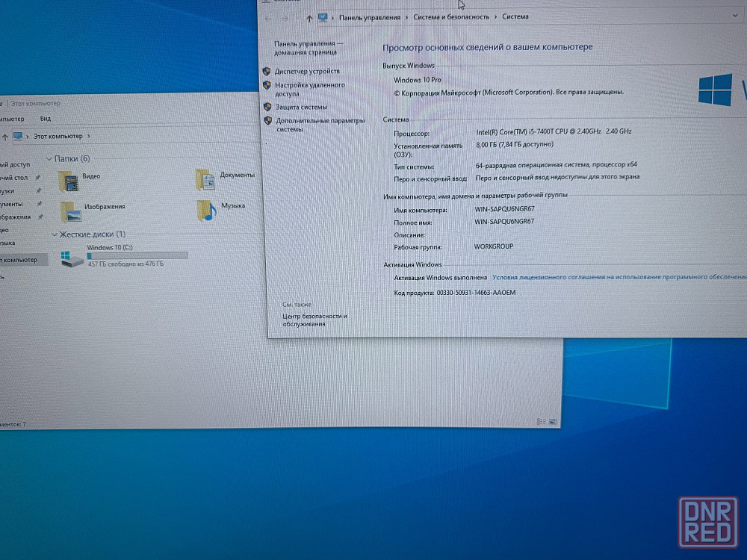Screen dimensions: 747x560
Task: Click the Windows 10 Pro edition text
Action: coord(418,80)
